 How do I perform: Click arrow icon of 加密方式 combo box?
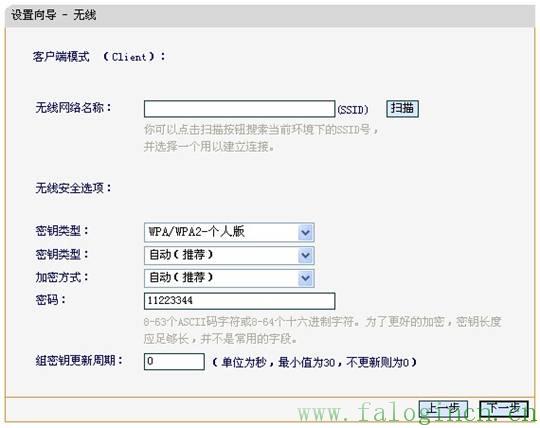[x=305, y=278]
